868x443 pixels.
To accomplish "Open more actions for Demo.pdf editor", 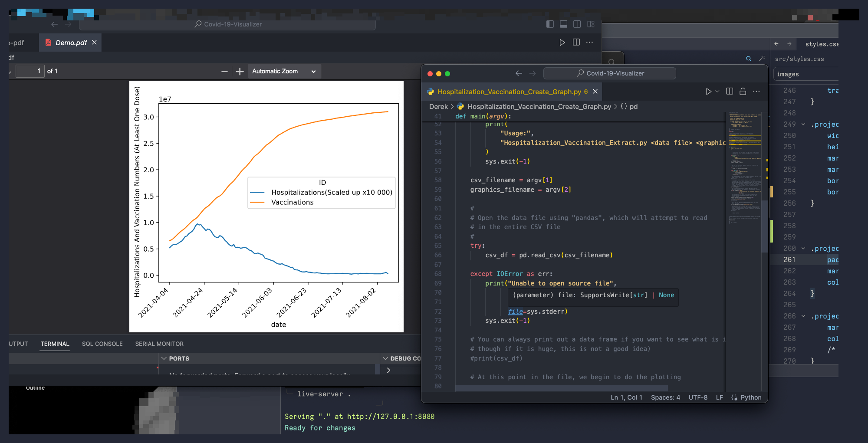I will point(589,42).
